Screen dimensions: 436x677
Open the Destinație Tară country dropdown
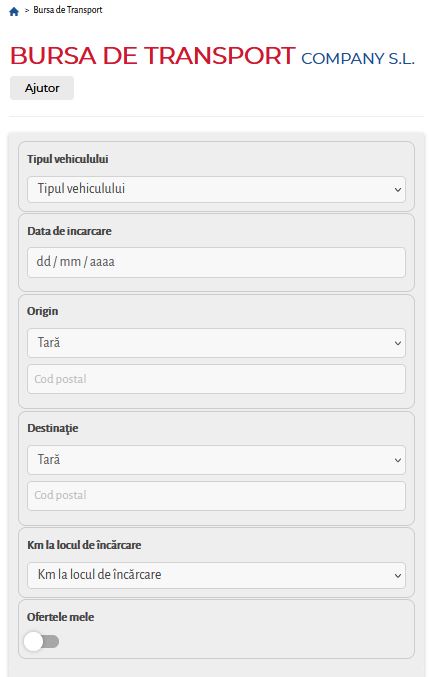coord(216,460)
